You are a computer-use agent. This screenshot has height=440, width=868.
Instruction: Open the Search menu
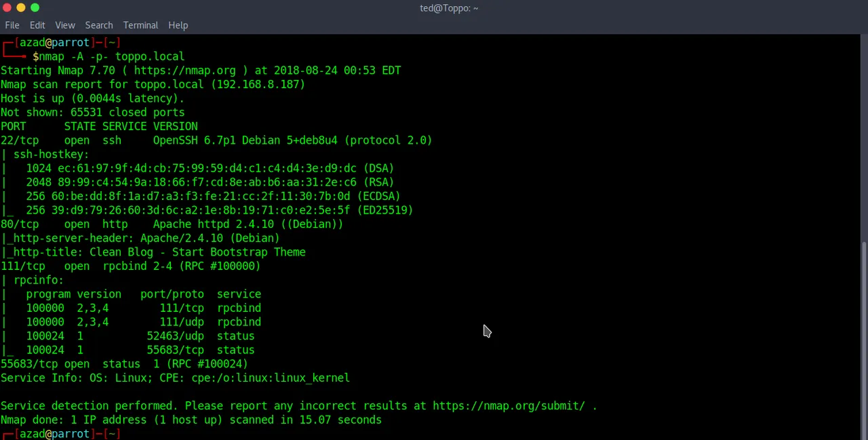tap(99, 25)
